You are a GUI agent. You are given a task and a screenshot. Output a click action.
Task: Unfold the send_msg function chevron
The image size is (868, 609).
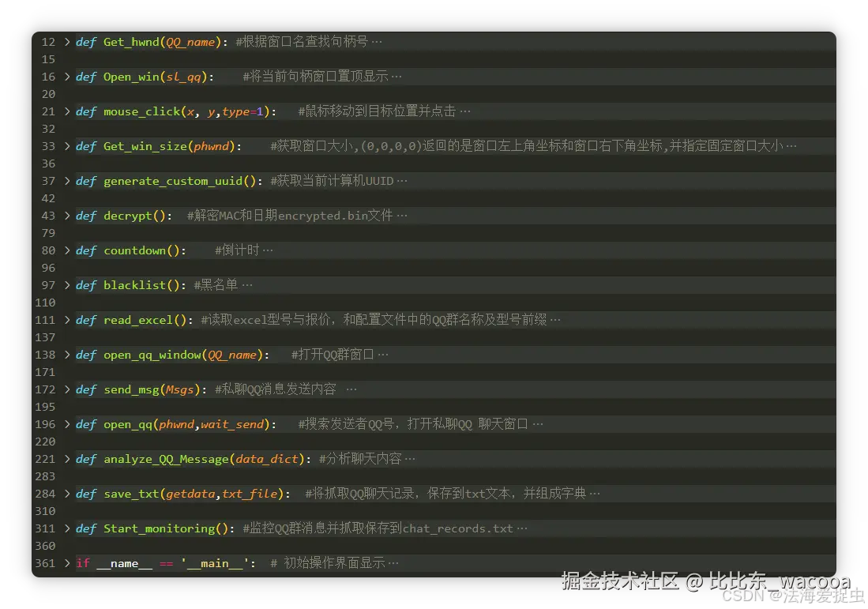pyautogui.click(x=67, y=389)
